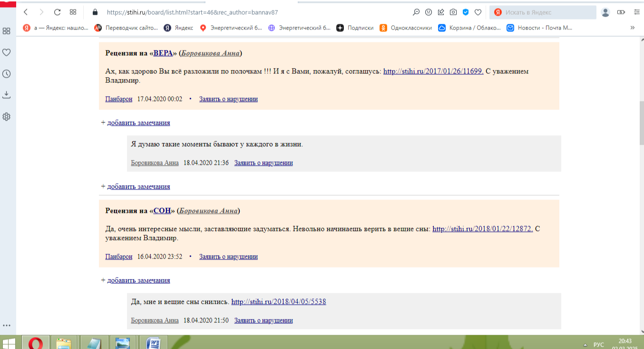This screenshot has width=644, height=349.
Task: Open sidebar settings gear icon
Action: coord(7,117)
